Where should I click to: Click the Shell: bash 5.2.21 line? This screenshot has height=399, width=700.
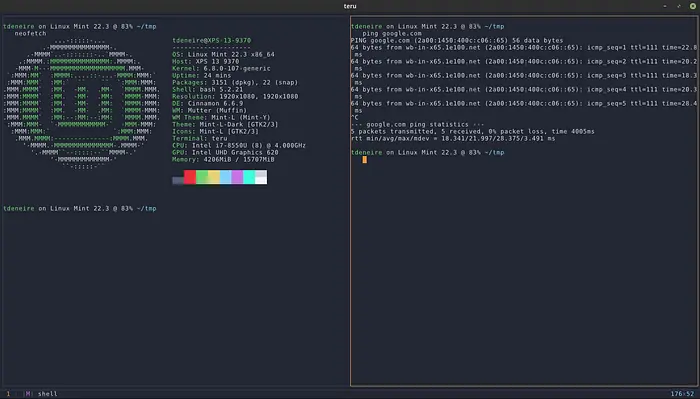[208, 90]
